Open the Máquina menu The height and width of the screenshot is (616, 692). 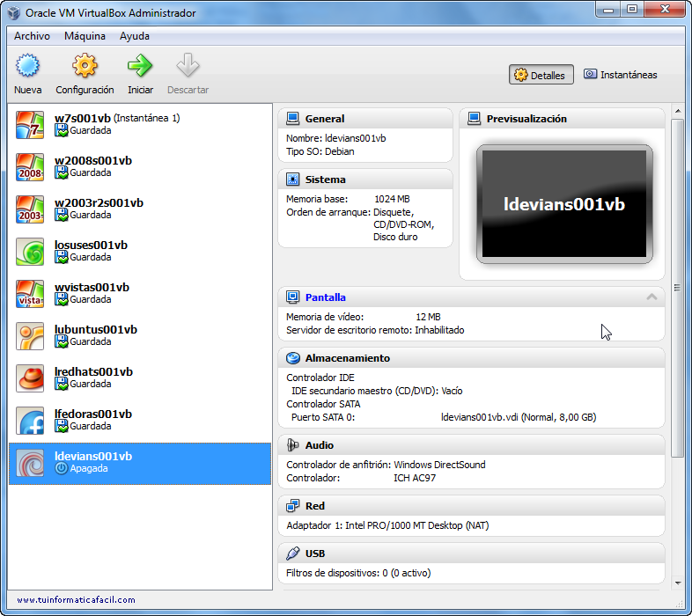(85, 36)
